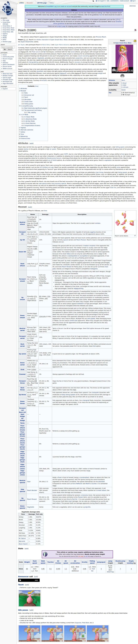Open What links here tool
Image resolution: width=138 pixels, height=644 pixels.
8,74
